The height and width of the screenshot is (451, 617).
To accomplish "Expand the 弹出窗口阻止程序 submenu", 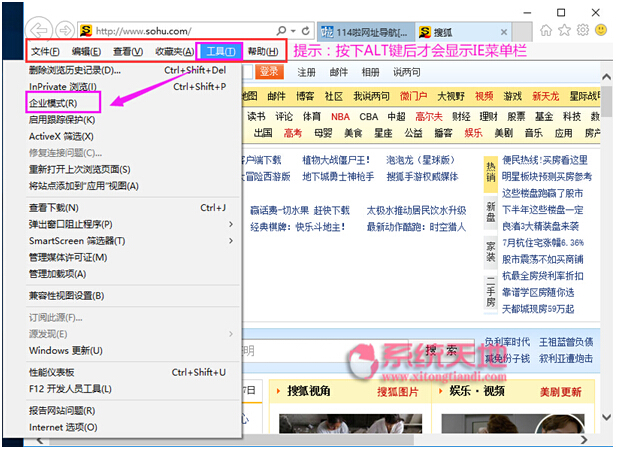I will [x=231, y=224].
